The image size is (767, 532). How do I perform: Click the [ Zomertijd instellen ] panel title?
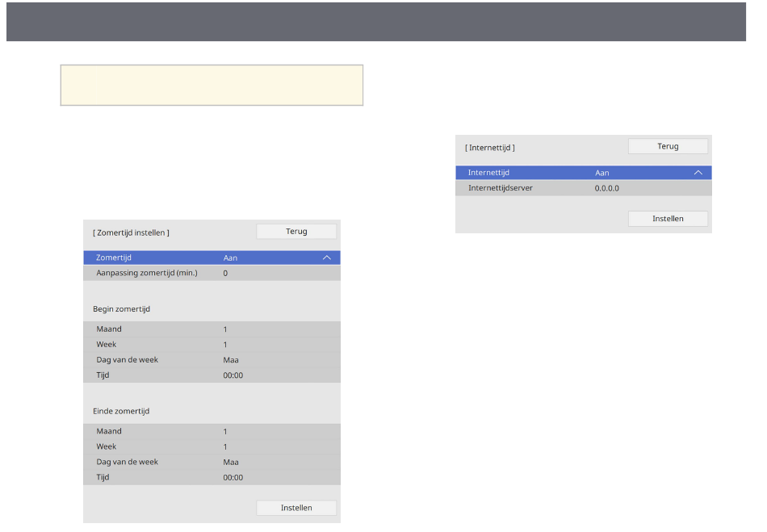(x=132, y=232)
